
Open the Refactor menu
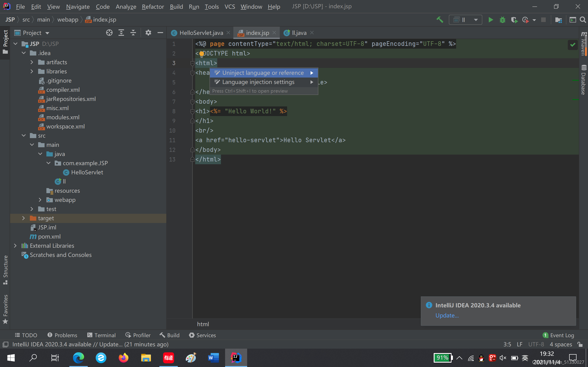[153, 7]
